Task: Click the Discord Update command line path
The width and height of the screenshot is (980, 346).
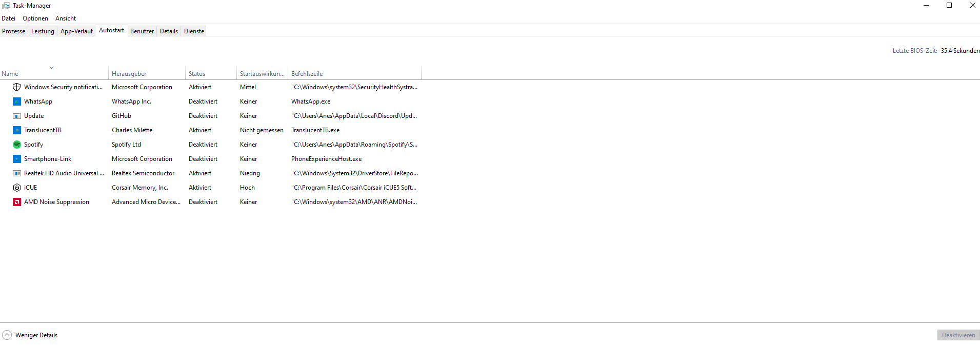Action: click(x=354, y=116)
